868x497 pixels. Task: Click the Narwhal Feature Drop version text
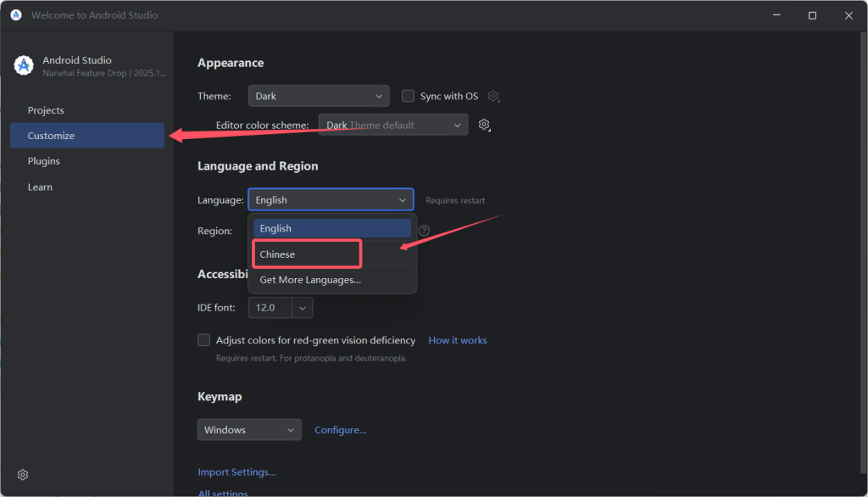[x=104, y=73]
